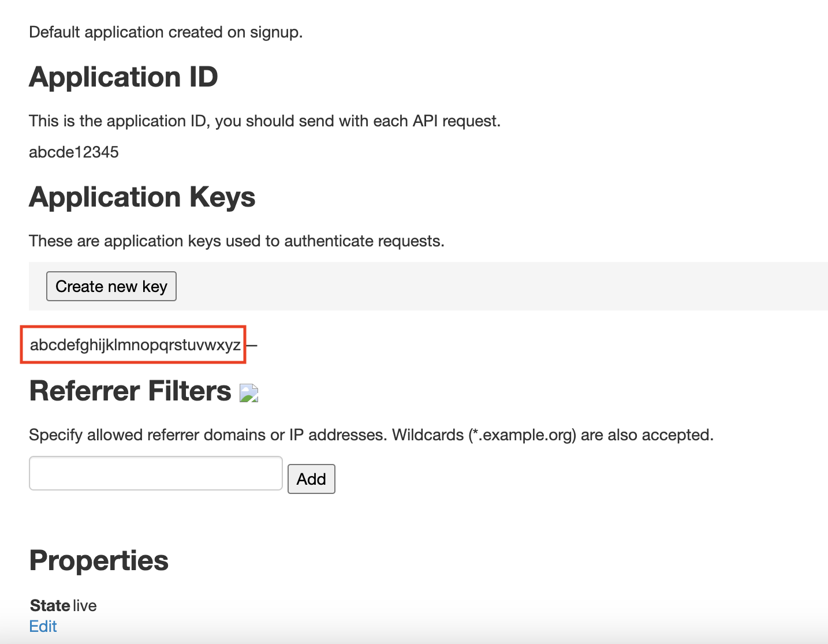Viewport: 828px width, 644px height.
Task: Click the State label in Properties
Action: point(50,605)
